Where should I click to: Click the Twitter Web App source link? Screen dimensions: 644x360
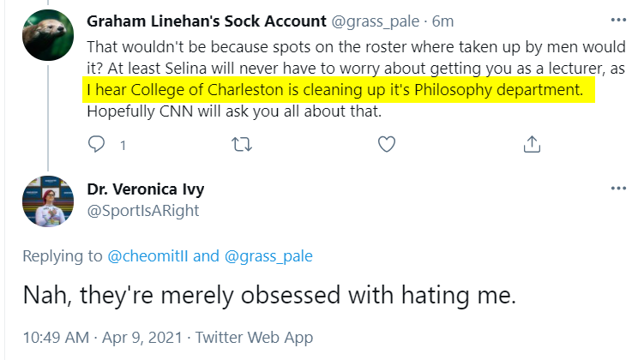click(254, 338)
